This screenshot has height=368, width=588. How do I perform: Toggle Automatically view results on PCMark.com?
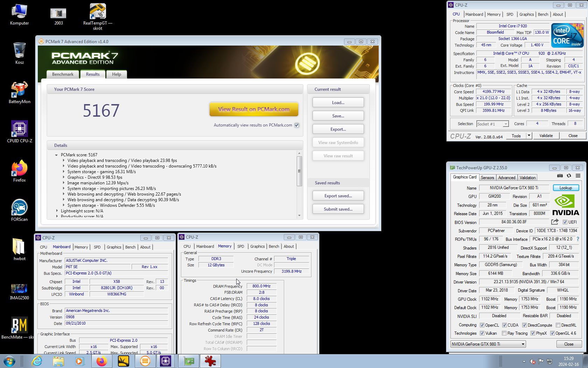click(297, 125)
